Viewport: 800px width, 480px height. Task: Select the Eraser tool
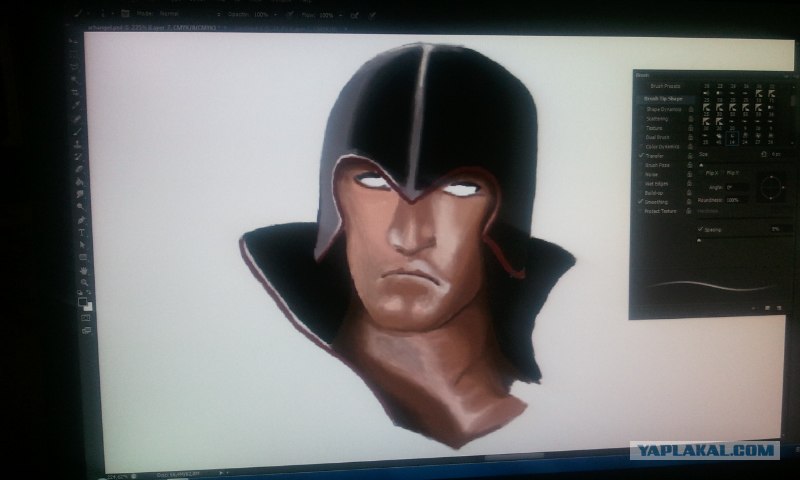[x=79, y=169]
